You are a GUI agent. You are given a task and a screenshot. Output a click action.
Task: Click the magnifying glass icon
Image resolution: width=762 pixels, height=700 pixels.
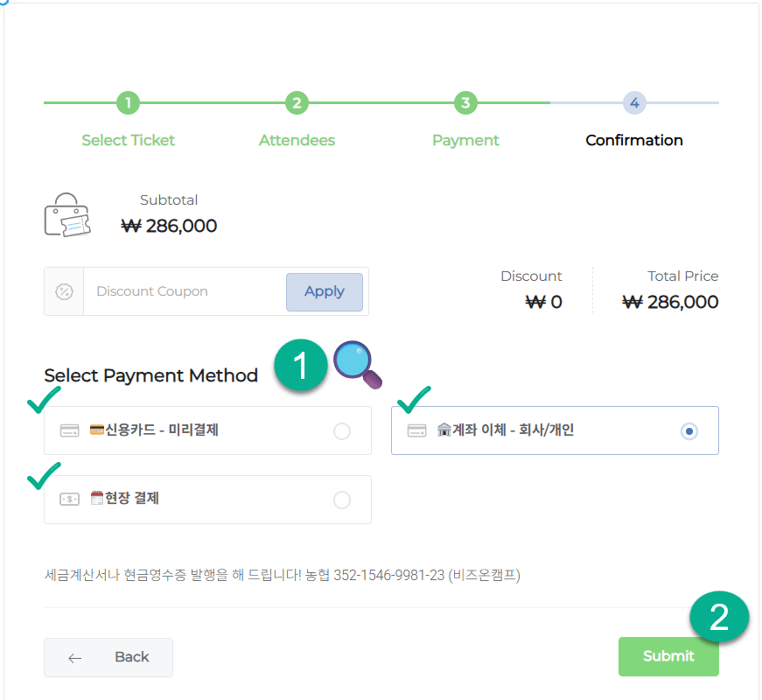(357, 365)
